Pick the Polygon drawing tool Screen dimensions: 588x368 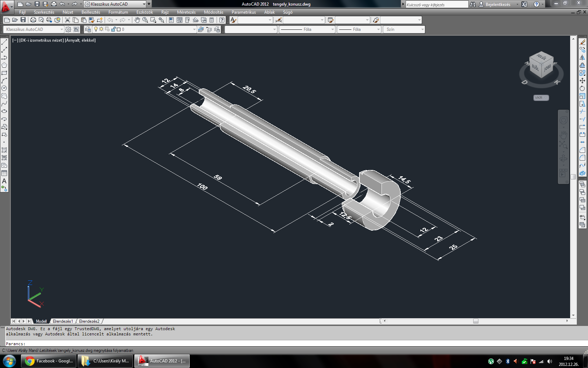click(4, 65)
